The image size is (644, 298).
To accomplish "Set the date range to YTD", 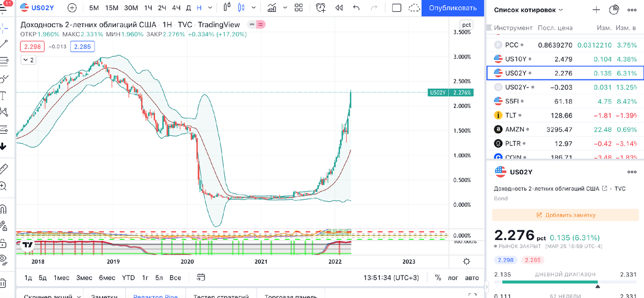I will 128,278.
